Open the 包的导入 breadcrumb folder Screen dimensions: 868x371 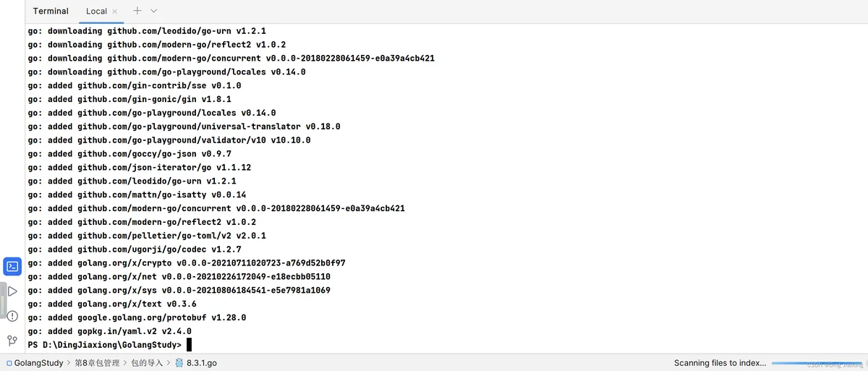point(147,363)
